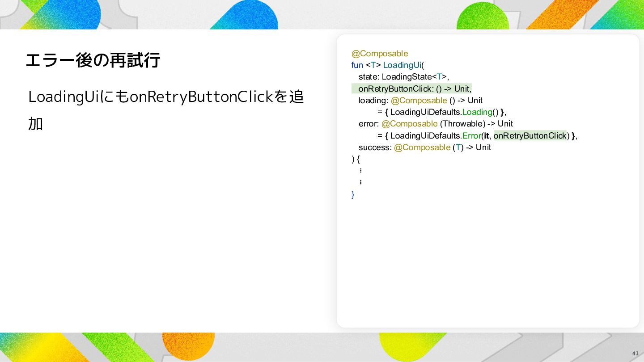This screenshot has height=362, width=644.
Task: Click the 加 character on second body line
Action: (x=35, y=124)
